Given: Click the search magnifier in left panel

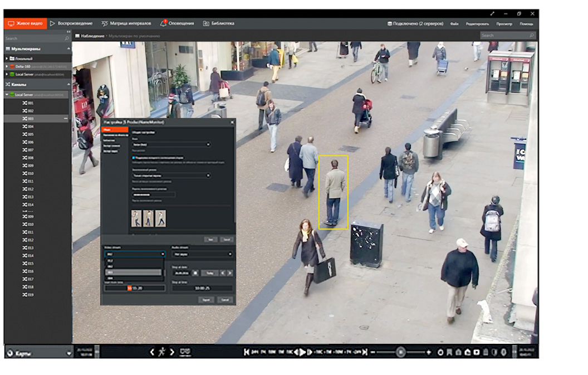Looking at the screenshot, I should (68, 38).
